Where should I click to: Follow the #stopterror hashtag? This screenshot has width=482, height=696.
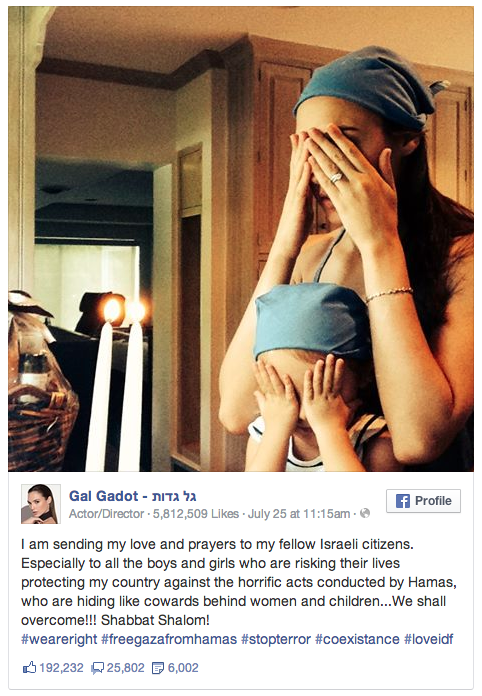click(x=276, y=639)
